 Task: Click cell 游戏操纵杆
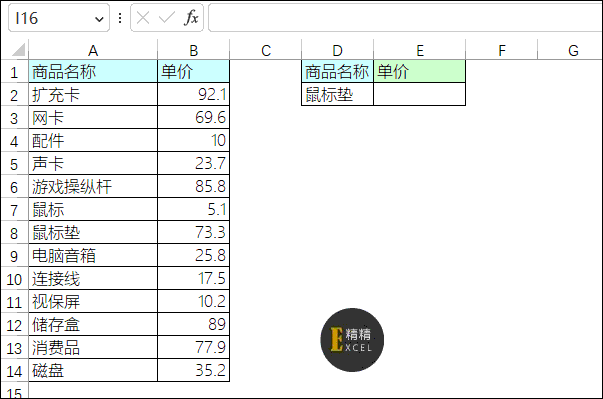93,187
